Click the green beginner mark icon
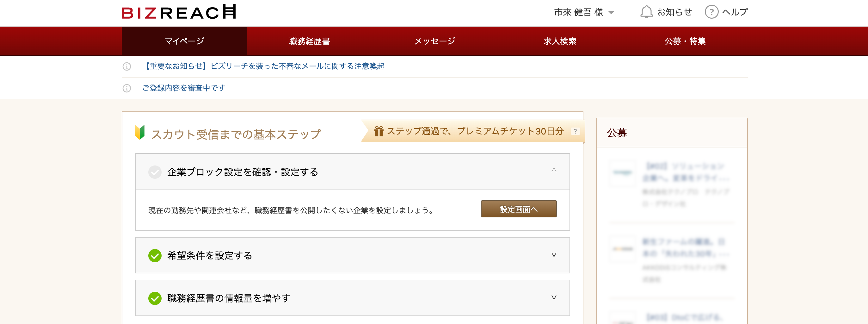The image size is (868, 324). (140, 132)
